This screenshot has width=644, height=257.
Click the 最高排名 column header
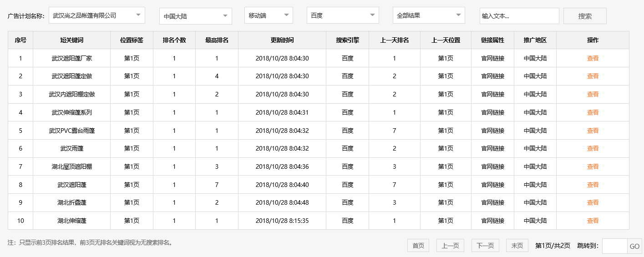pyautogui.click(x=217, y=40)
